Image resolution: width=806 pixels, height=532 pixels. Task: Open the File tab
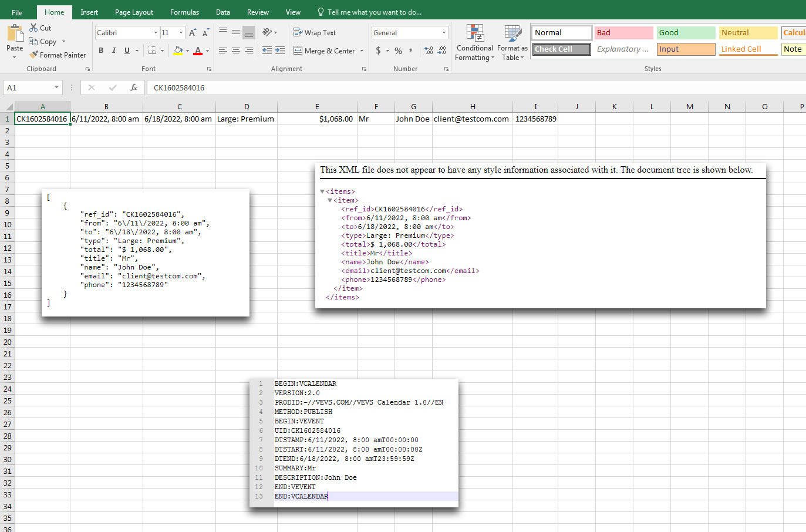(17, 12)
